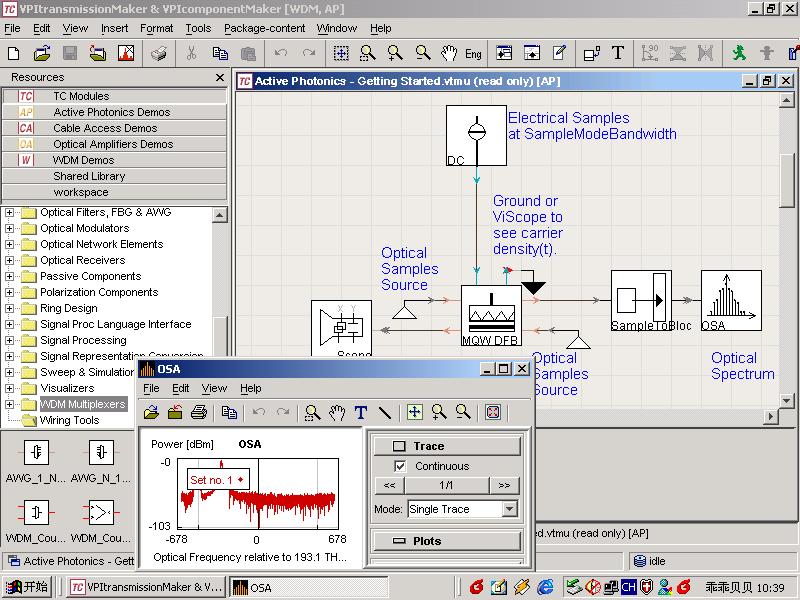Click the next trace >> button

coord(504,485)
